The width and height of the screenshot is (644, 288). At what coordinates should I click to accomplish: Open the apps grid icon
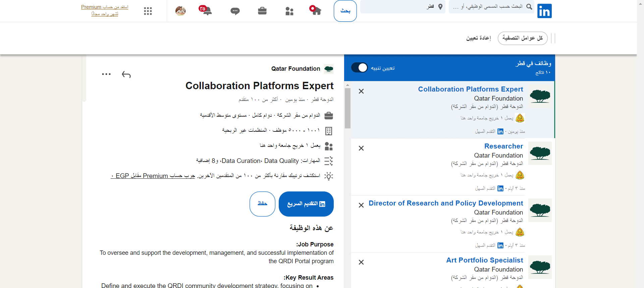pyautogui.click(x=148, y=11)
